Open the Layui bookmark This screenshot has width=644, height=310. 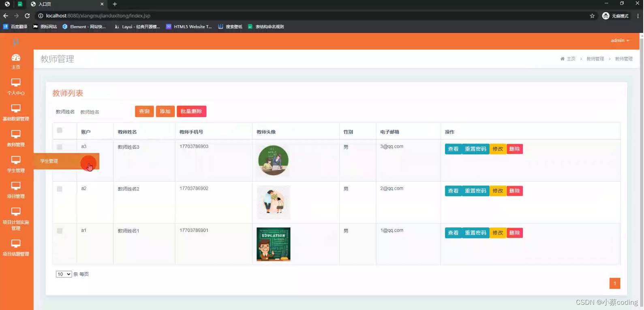pyautogui.click(x=137, y=27)
